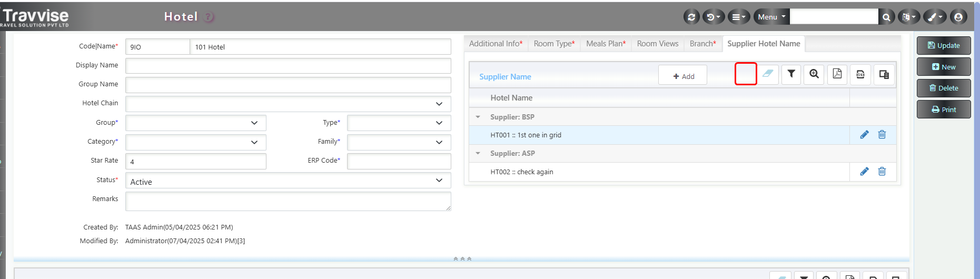Open the user profile icon

tap(958, 17)
